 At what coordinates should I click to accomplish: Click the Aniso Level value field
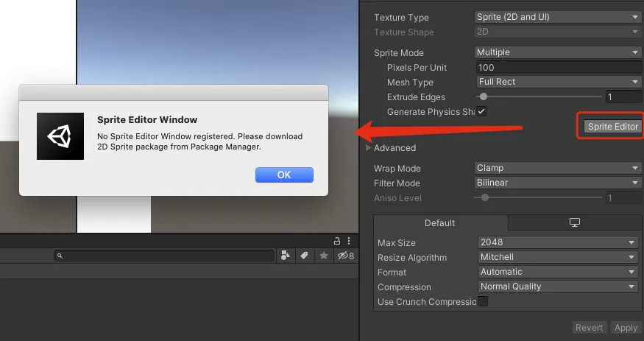(623, 198)
